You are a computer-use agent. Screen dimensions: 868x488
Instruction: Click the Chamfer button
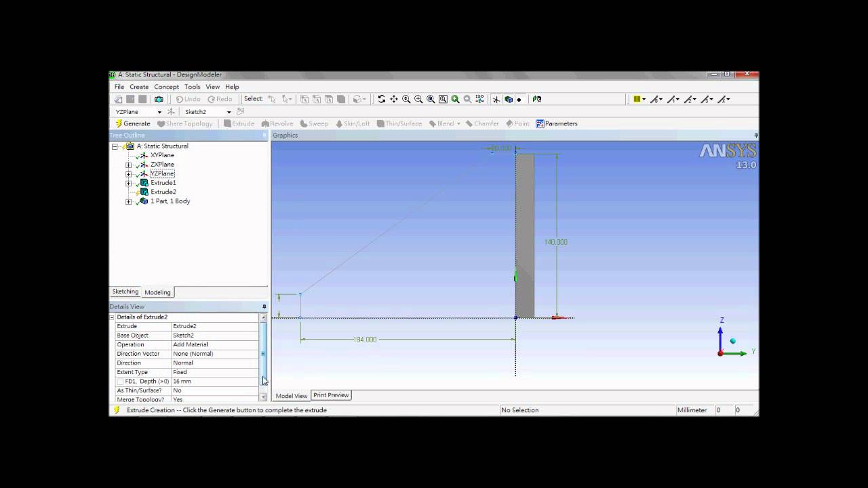[x=482, y=123]
